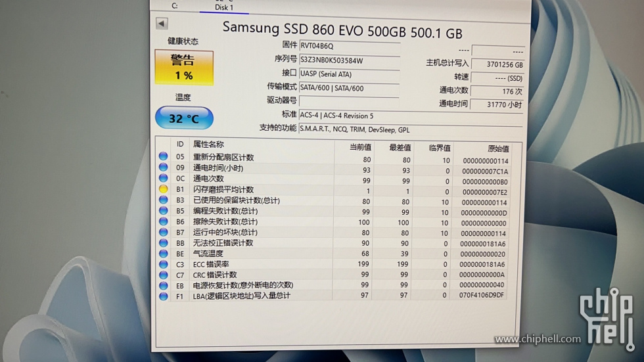Image resolution: width=644 pixels, height=362 pixels.
Task: Click the standard field ACS-4 | ACS-4 Revision 5
Action: (411, 116)
